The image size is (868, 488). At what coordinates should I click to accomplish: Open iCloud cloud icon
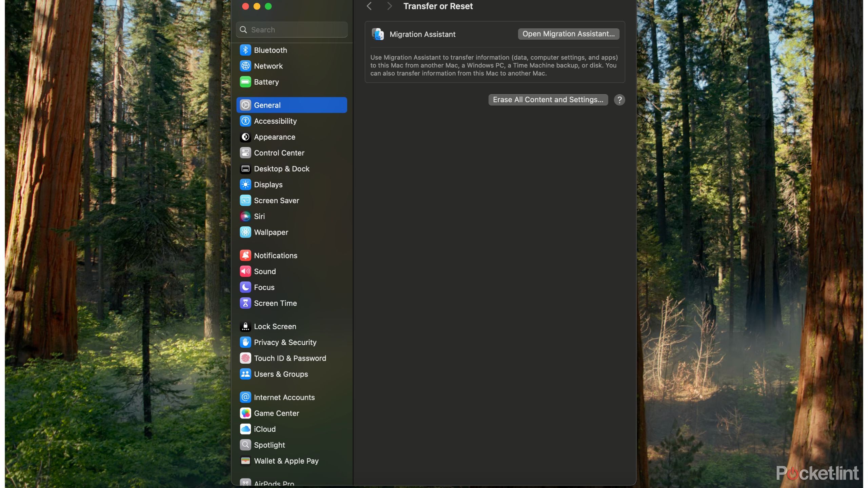tap(245, 429)
